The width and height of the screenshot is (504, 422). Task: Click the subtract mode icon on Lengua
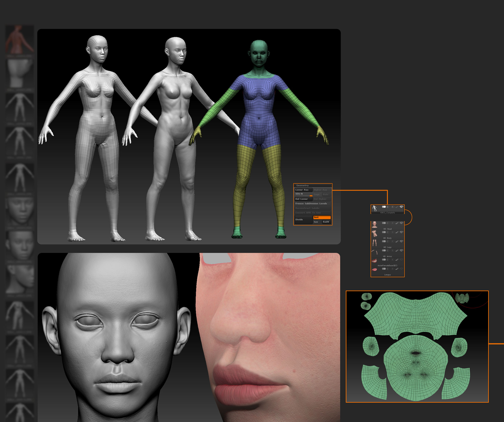pos(388,269)
